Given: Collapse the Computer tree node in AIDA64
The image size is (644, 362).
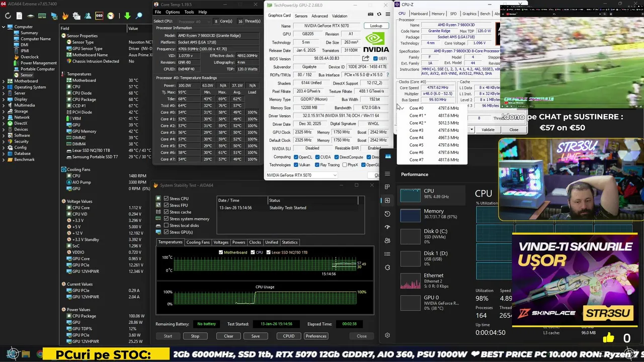Looking at the screenshot, I should pyautogui.click(x=4, y=27).
